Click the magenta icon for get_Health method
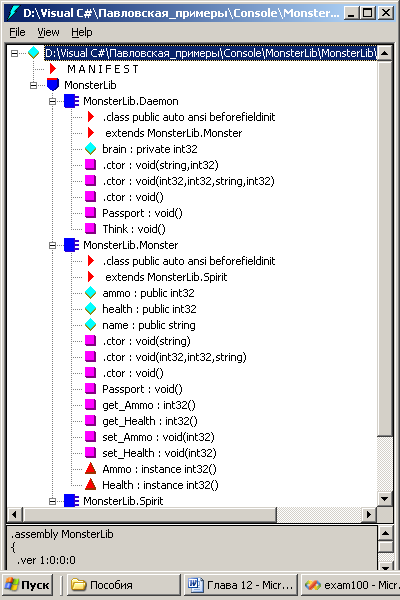 tap(90, 421)
